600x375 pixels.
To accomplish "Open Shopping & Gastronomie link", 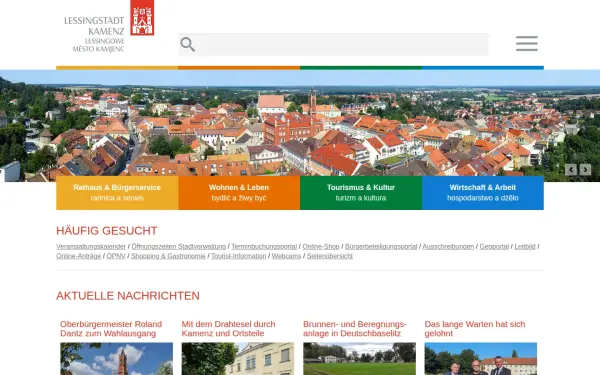I will pos(168,256).
